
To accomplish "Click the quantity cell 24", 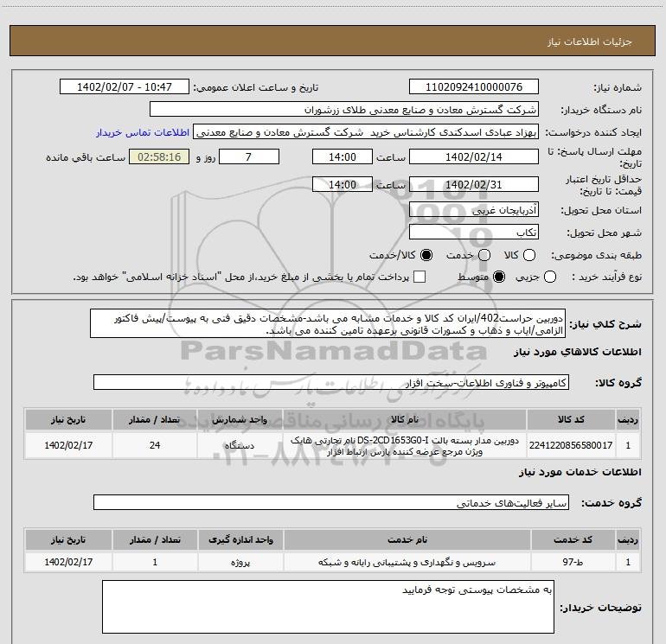I will tap(155, 445).
